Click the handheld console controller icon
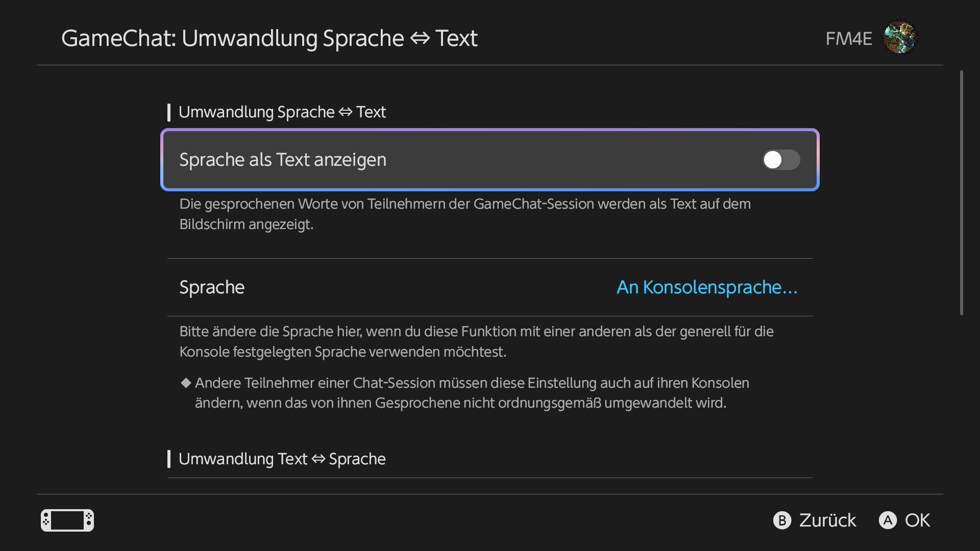 pos(67,520)
